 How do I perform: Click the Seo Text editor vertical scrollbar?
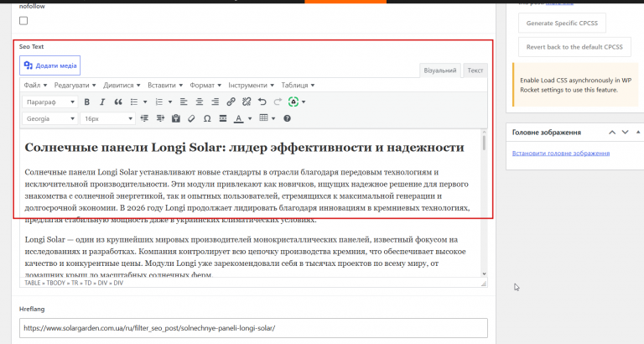[x=484, y=143]
